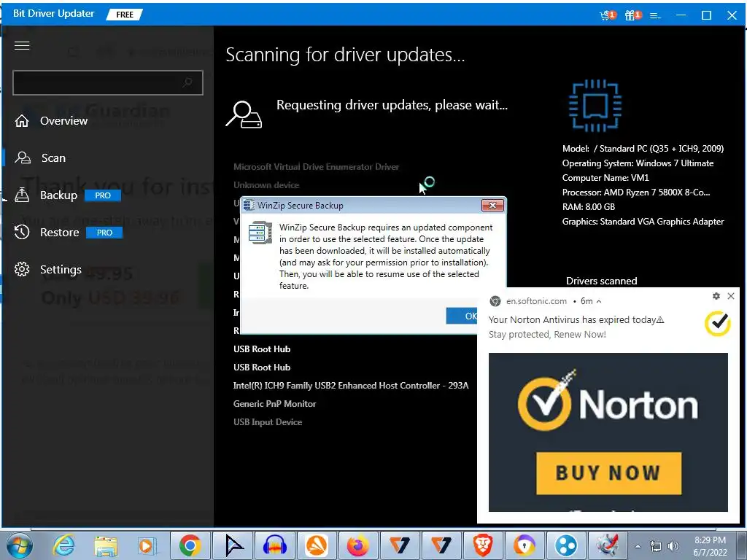Click the WinZip Secure Backup title icon
The image size is (747, 560).
pos(249,205)
